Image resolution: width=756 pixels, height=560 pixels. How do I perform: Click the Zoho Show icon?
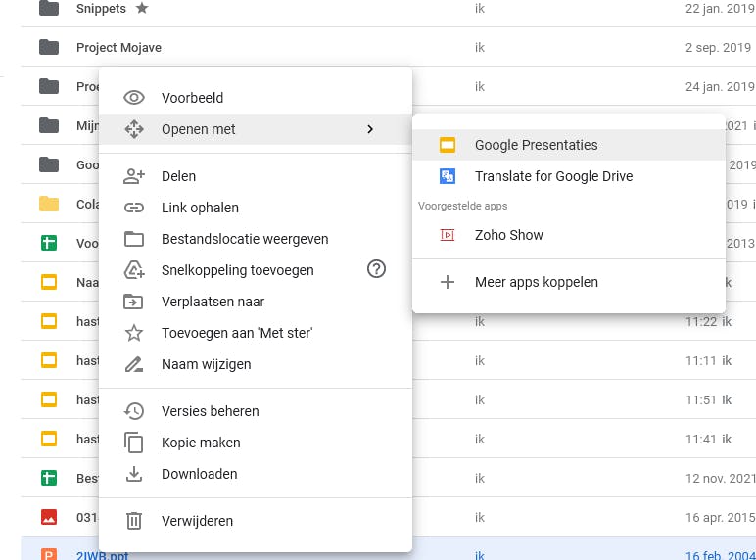tap(448, 235)
